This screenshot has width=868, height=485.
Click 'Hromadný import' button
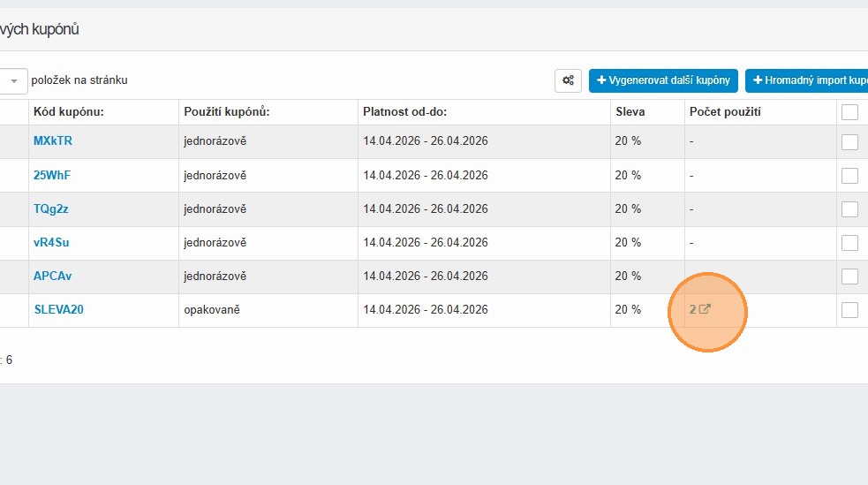807,80
